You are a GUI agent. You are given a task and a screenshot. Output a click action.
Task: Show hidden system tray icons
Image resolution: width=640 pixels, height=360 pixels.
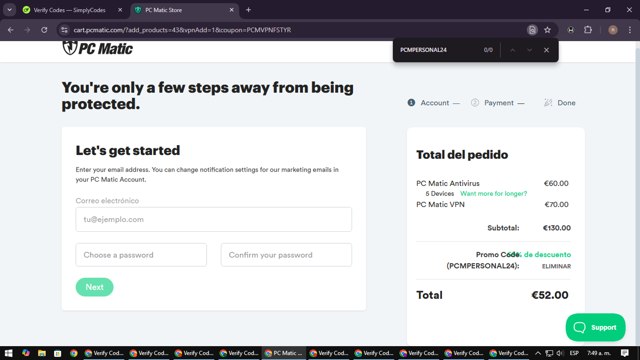(x=538, y=353)
